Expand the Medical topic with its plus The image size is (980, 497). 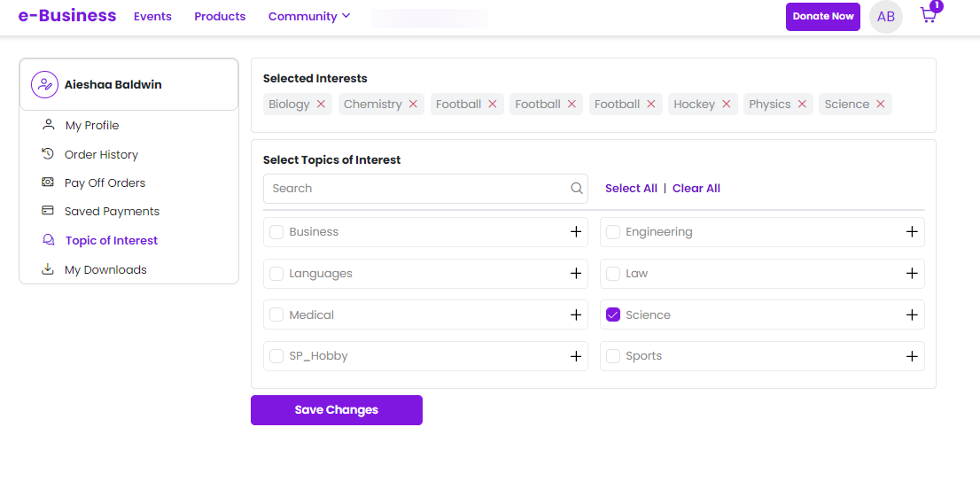[x=576, y=315]
